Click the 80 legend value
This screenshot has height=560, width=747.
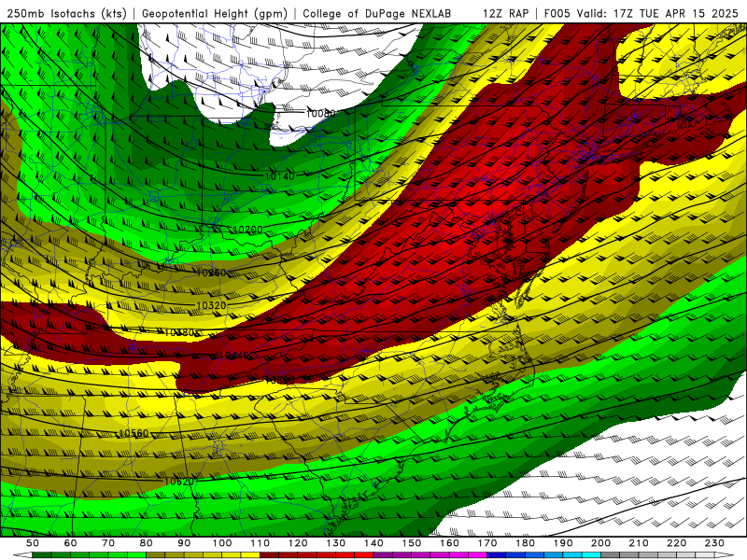147,543
